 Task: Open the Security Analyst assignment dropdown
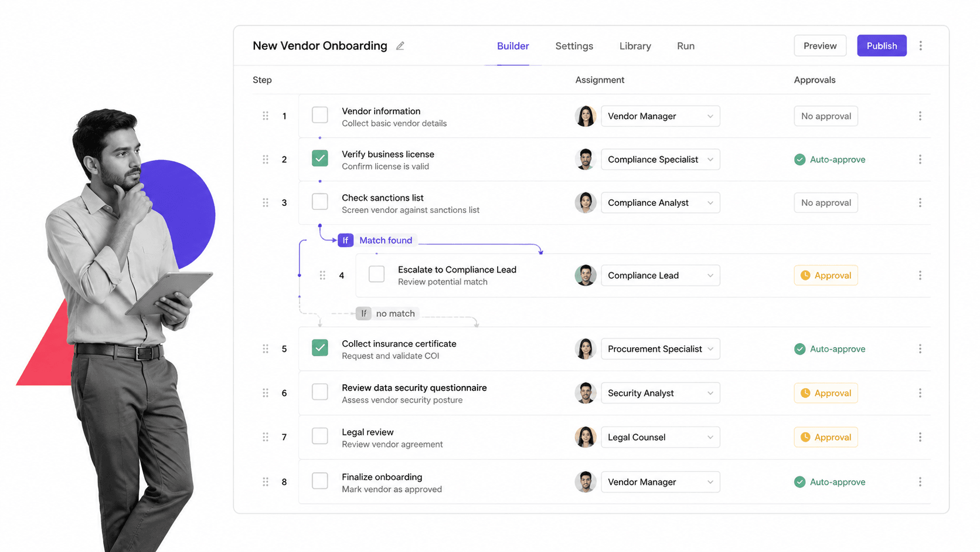click(661, 393)
